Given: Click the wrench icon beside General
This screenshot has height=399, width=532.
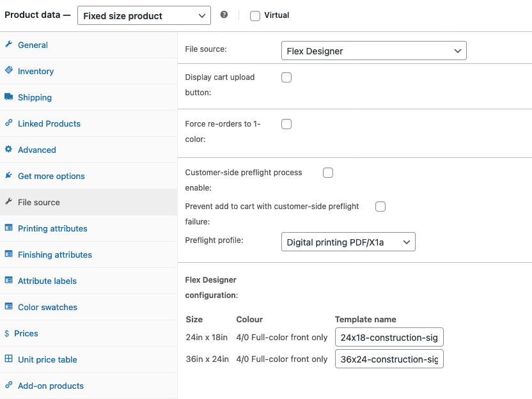Looking at the screenshot, I should [x=9, y=45].
